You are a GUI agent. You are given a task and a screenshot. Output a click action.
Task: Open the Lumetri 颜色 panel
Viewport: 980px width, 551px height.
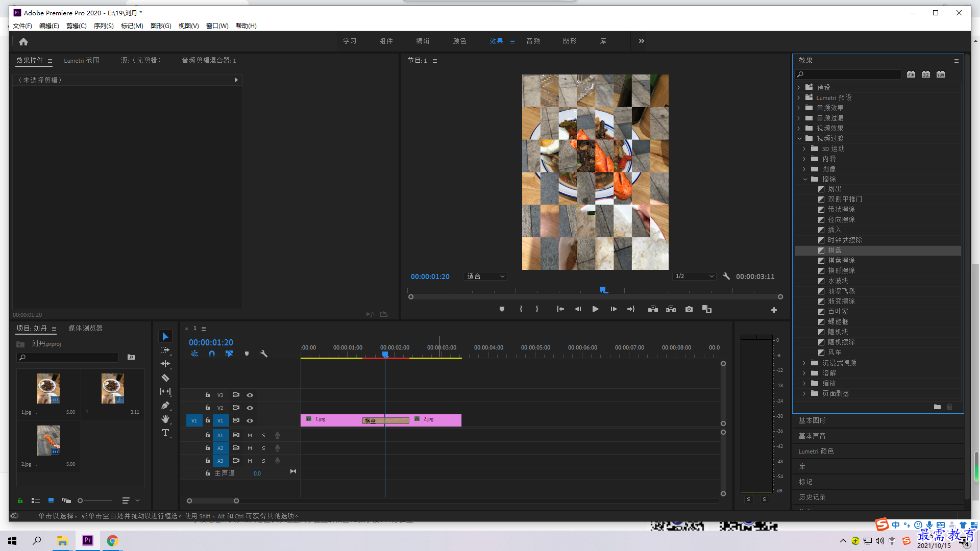click(x=816, y=451)
